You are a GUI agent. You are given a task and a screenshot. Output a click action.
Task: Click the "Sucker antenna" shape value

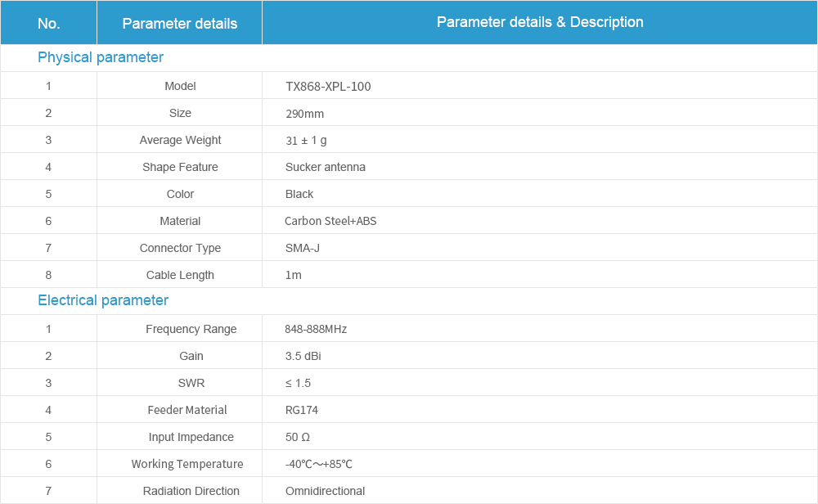(326, 167)
